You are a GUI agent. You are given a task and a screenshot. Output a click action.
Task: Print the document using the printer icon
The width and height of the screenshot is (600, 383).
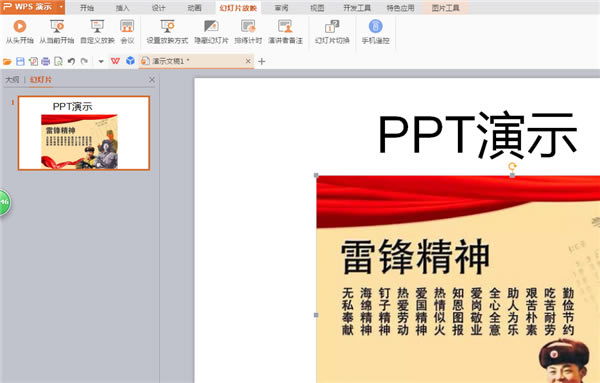46,61
